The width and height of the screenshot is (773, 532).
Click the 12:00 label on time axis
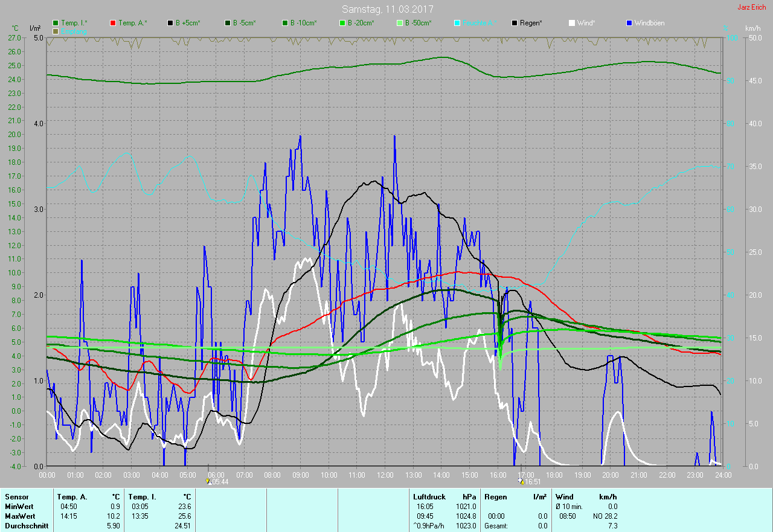[385, 475]
